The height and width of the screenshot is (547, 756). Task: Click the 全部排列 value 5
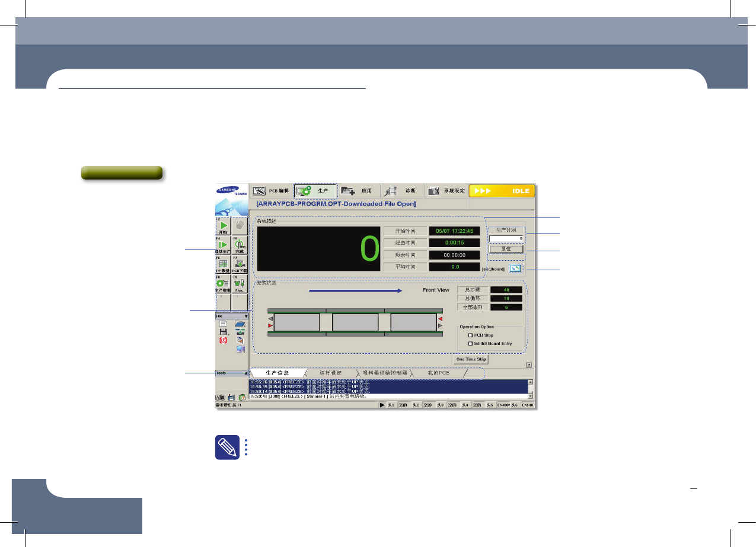[506, 308]
